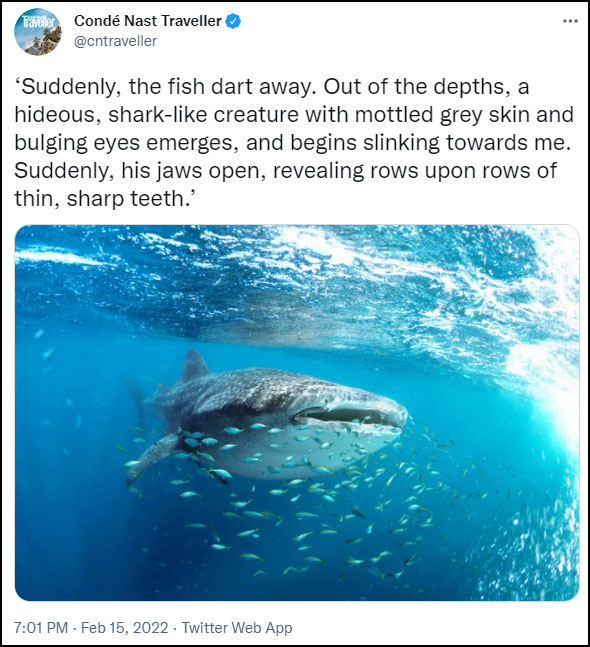Click the whale shark's open mouth
The image size is (590, 647).
(x=347, y=415)
